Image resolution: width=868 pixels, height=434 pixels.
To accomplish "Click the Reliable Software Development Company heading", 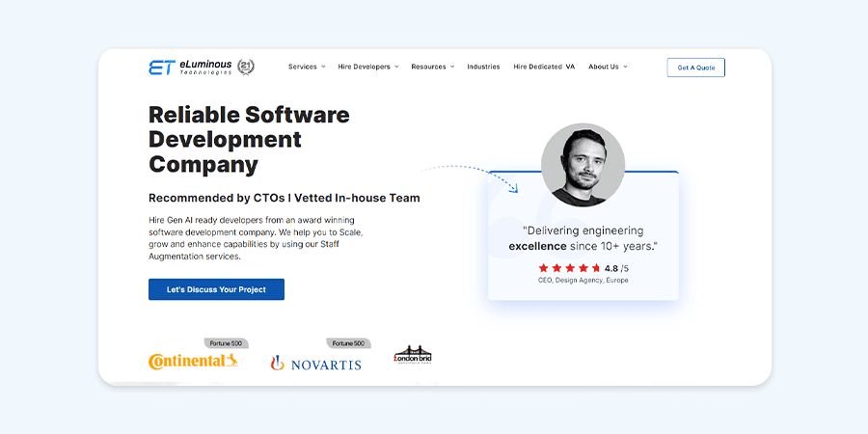I will pyautogui.click(x=249, y=140).
